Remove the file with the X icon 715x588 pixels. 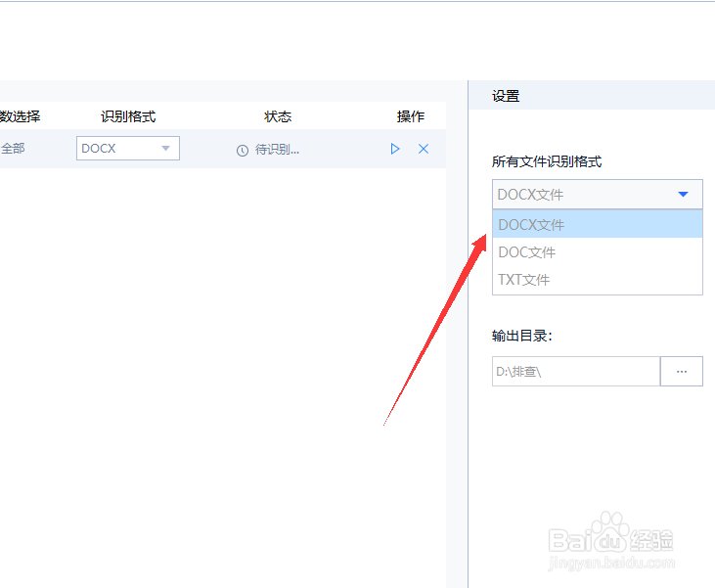(424, 149)
